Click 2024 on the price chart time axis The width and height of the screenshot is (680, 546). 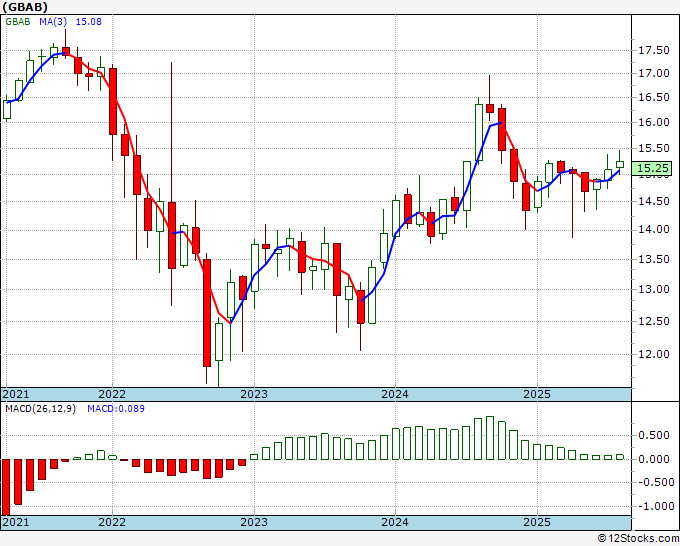[x=395, y=394]
